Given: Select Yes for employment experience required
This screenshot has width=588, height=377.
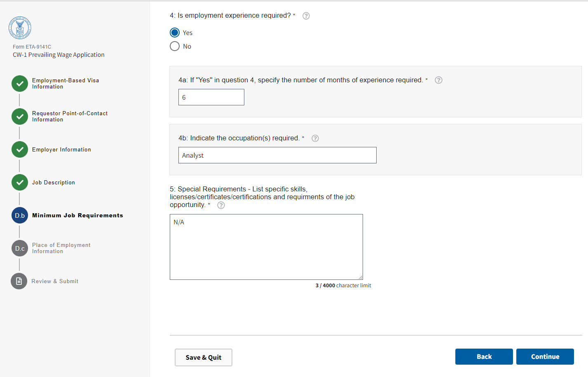Looking at the screenshot, I should [175, 33].
